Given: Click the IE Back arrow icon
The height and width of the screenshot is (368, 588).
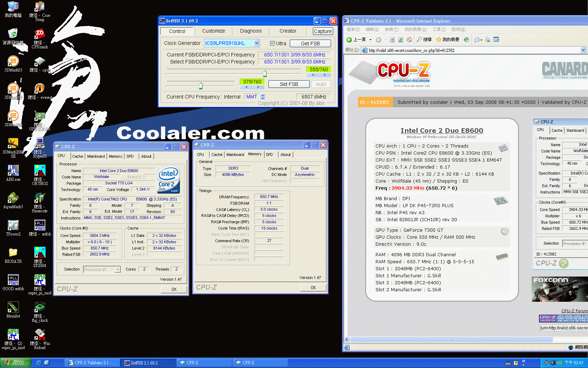Looking at the screenshot, I should [349, 40].
